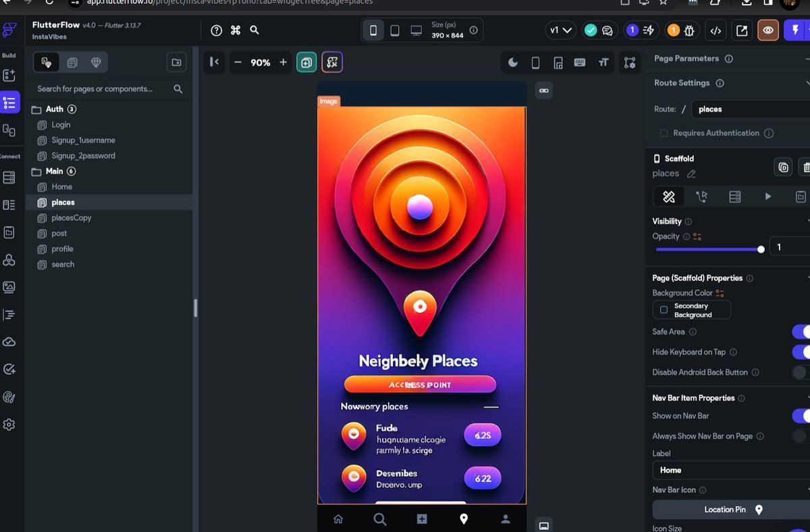The width and height of the screenshot is (810, 532).
Task: Click the lightning Run button at top right
Action: coord(795,30)
